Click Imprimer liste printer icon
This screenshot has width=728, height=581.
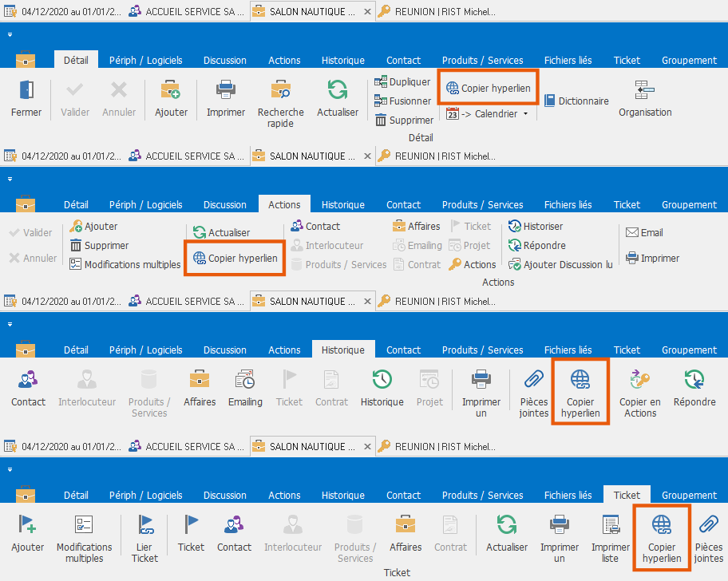click(610, 525)
